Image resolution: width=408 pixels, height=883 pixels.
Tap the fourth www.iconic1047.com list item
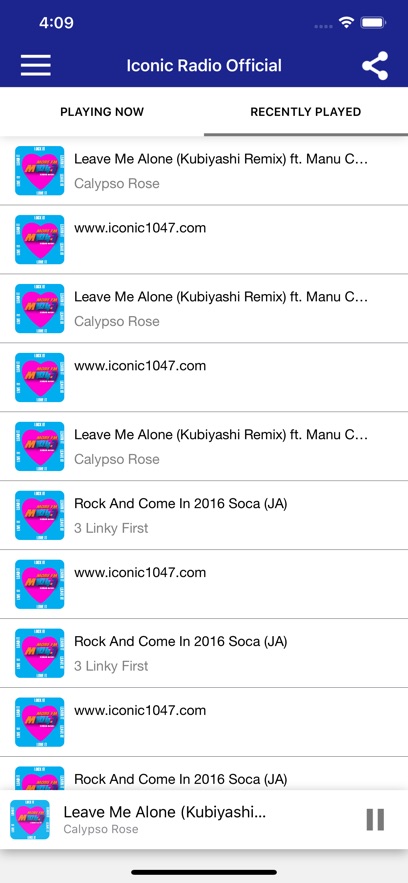(x=204, y=723)
